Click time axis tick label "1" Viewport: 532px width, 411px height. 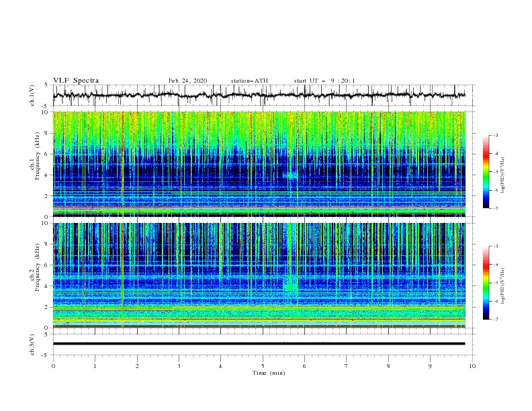(95, 366)
